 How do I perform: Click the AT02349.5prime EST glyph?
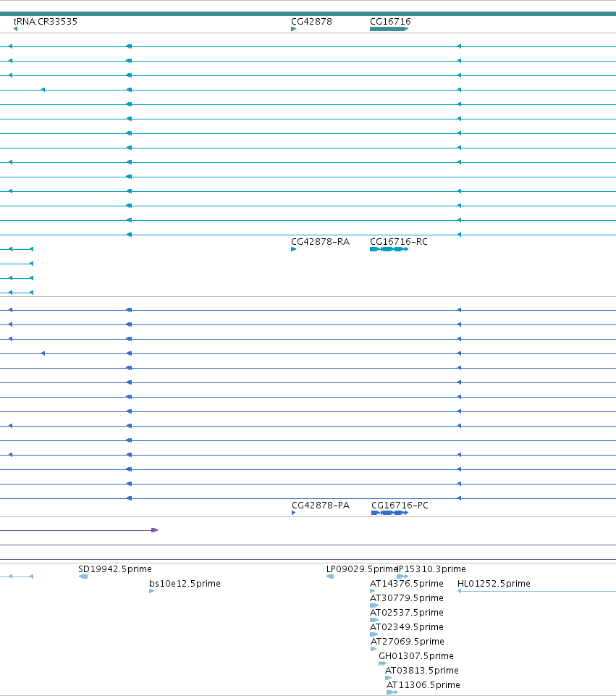click(374, 634)
